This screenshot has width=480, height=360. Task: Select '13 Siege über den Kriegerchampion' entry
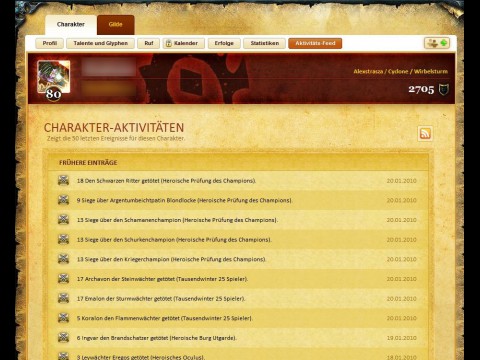[x=171, y=259]
